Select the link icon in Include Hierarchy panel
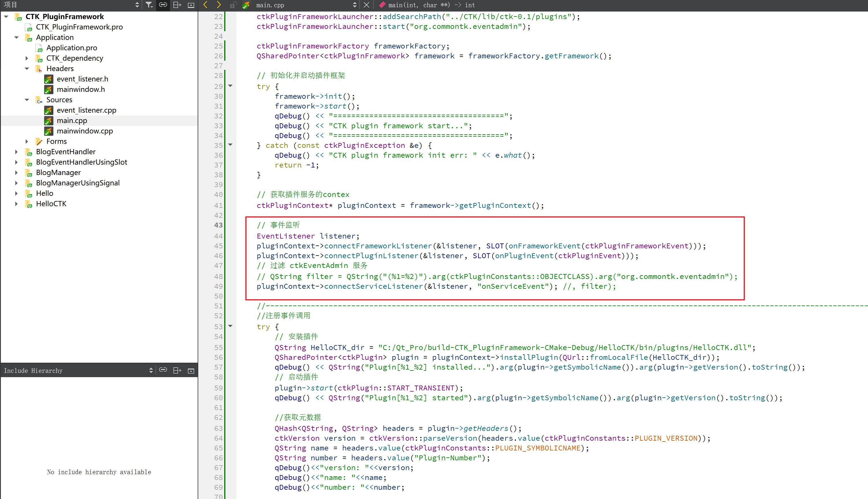868x499 pixels. pyautogui.click(x=163, y=370)
